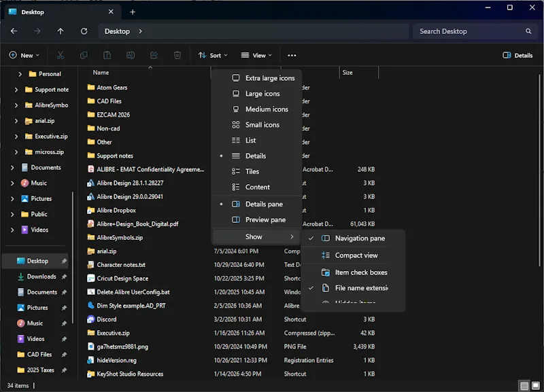Select Details view layout

pos(257,156)
